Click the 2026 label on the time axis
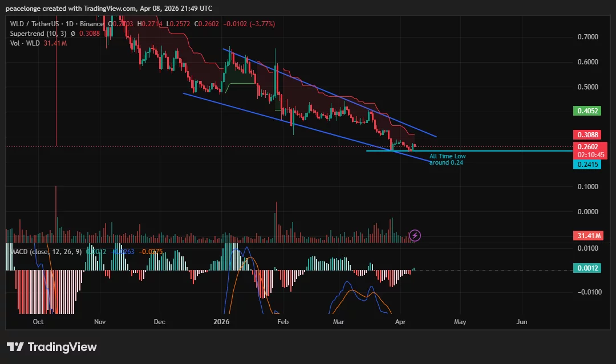The height and width of the screenshot is (364, 616). tap(221, 322)
